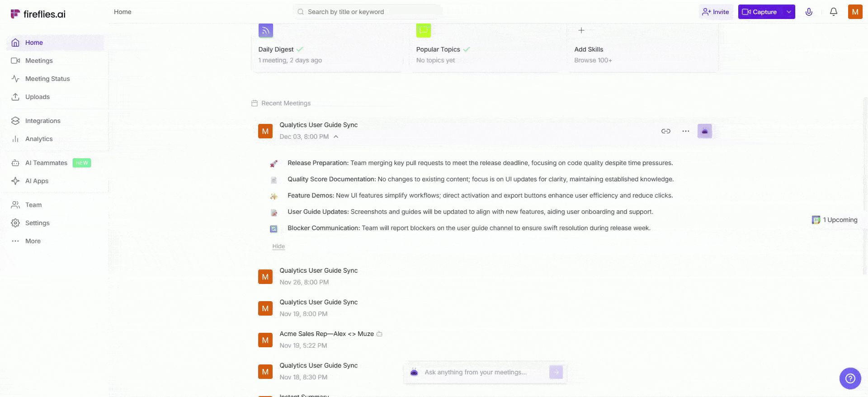Open Settings from the sidebar
This screenshot has width=868, height=397.
[x=55, y=223]
